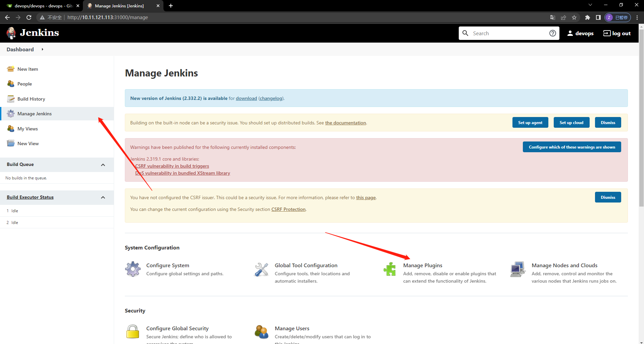Click the New View folder icon
Image resolution: width=644 pixels, height=344 pixels.
[11, 144]
